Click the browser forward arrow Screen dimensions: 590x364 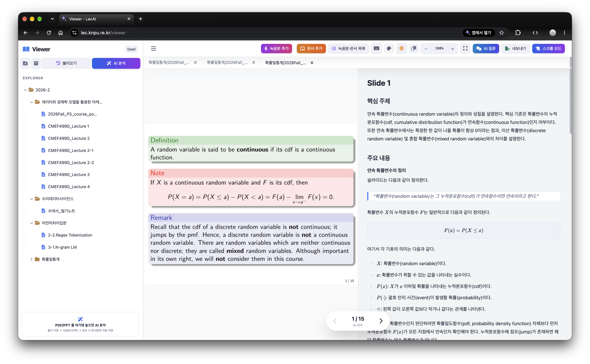pyautogui.click(x=37, y=33)
